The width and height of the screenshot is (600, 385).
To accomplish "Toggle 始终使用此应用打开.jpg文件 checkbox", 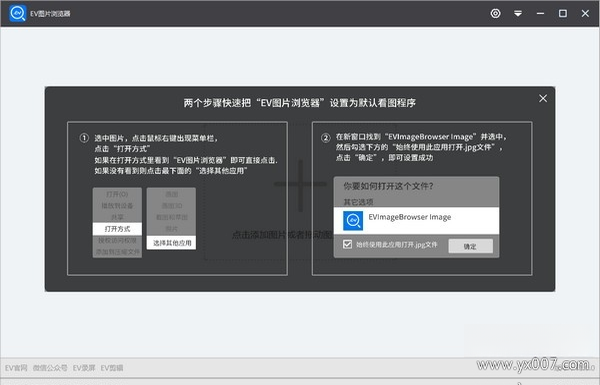I will [x=347, y=244].
